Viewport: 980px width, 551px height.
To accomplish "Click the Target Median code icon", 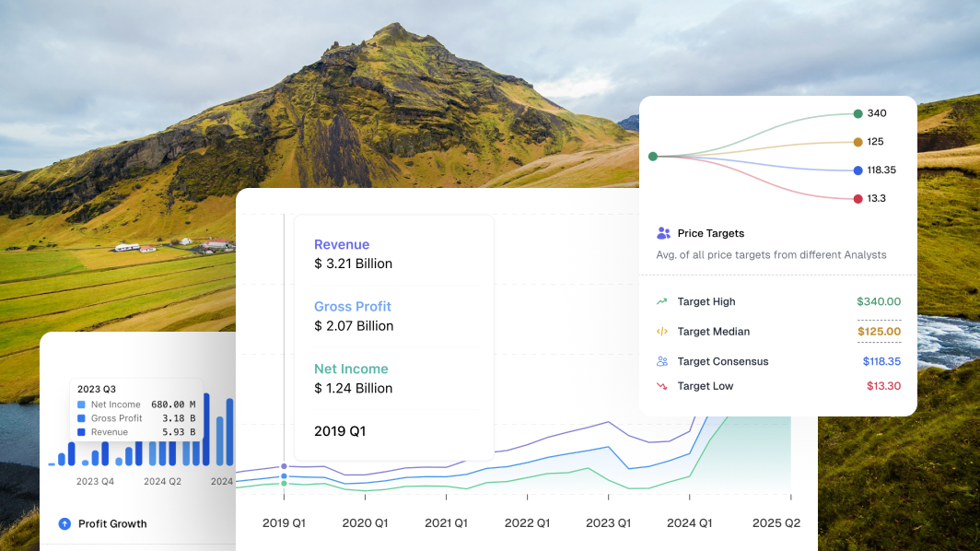I will coord(661,332).
